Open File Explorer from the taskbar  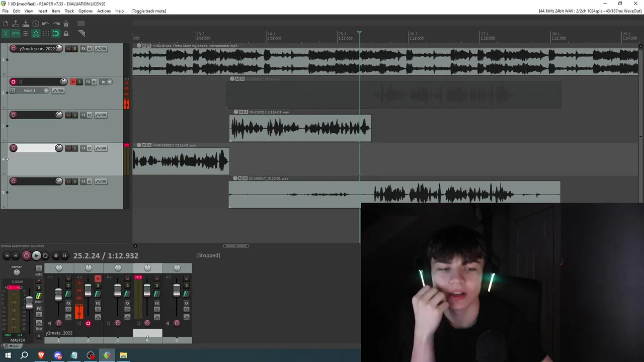coord(123,355)
